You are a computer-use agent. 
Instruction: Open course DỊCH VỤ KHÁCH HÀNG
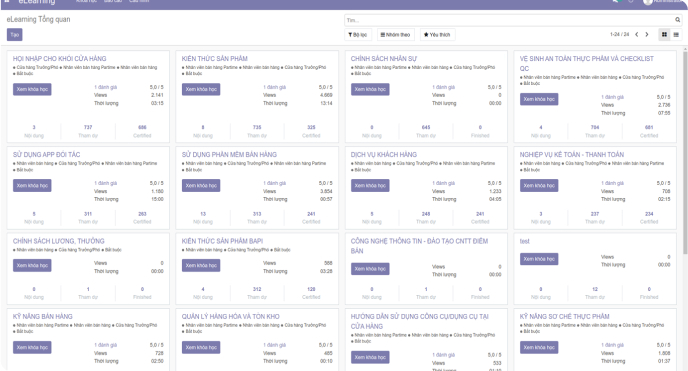point(384,155)
